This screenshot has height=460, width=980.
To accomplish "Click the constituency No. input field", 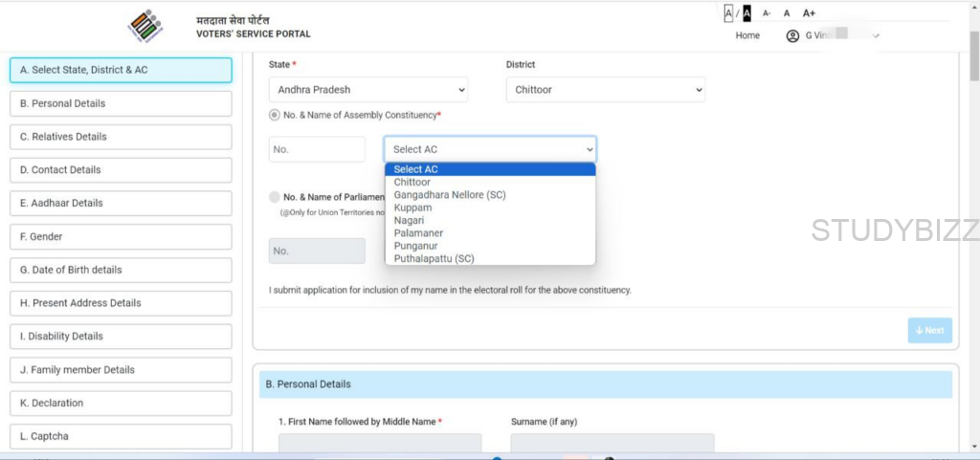I will point(317,149).
